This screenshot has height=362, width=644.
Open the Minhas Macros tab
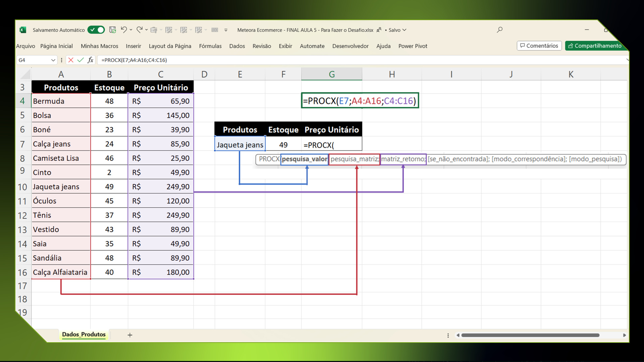[x=99, y=46]
